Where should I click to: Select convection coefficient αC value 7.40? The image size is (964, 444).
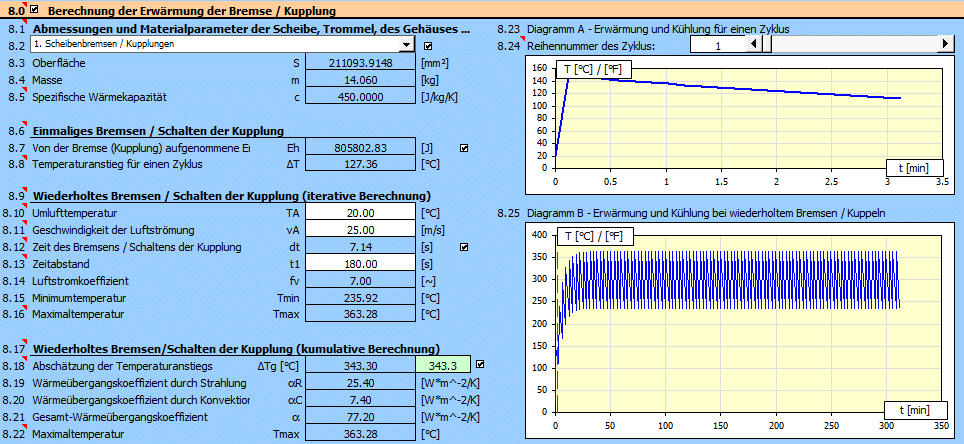pos(361,400)
